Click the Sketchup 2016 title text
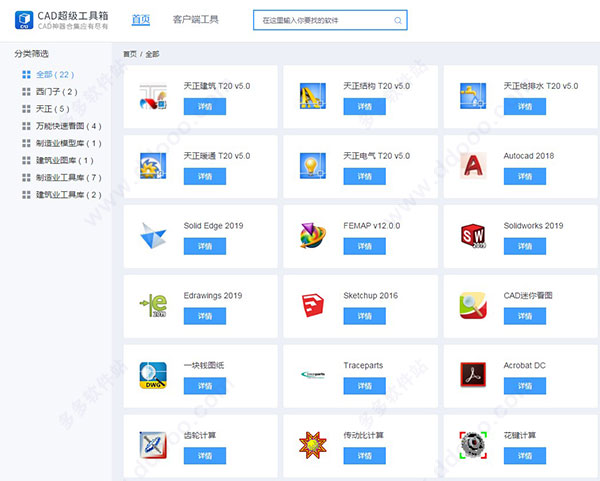The height and width of the screenshot is (481, 600). [370, 295]
